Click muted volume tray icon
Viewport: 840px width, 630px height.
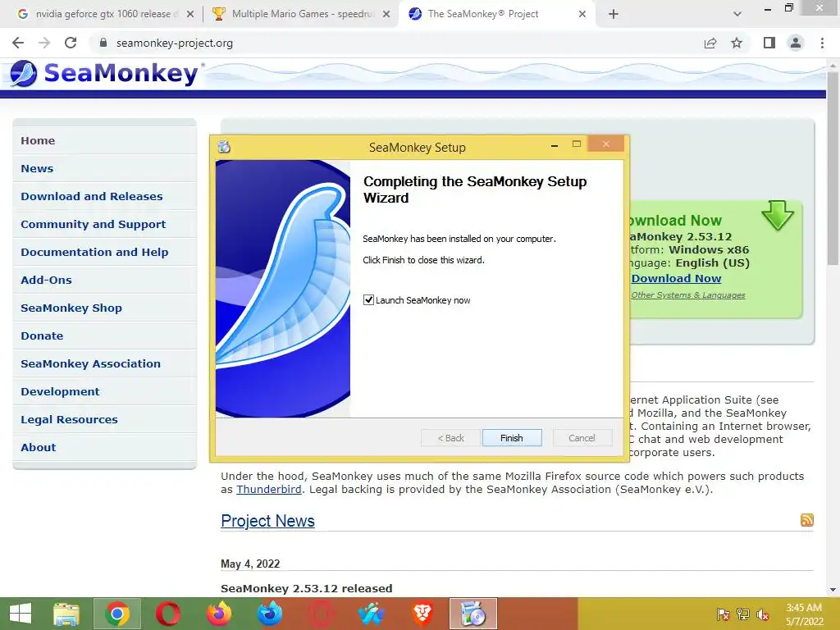tap(763, 614)
